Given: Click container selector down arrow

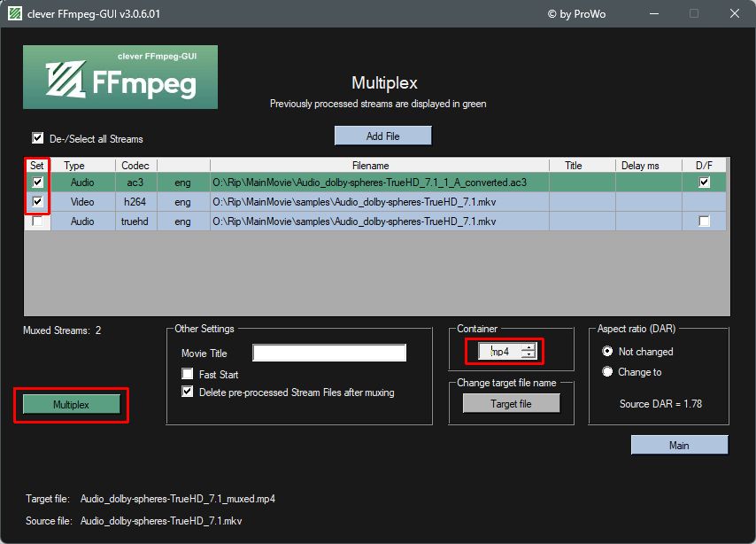Looking at the screenshot, I should click(529, 355).
